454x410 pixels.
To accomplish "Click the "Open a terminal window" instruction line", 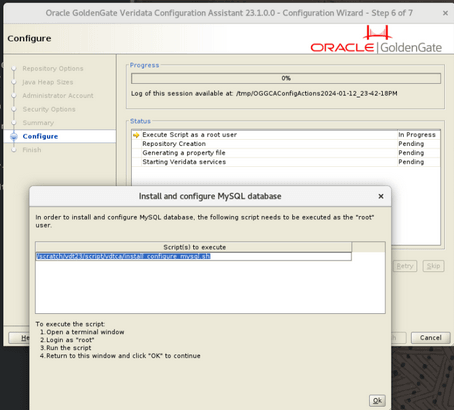I will point(82,332).
